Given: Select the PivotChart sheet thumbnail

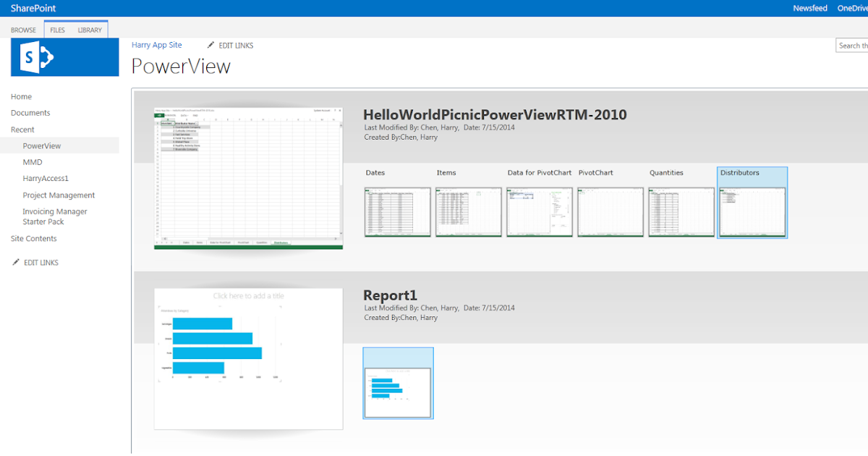Looking at the screenshot, I should (610, 212).
